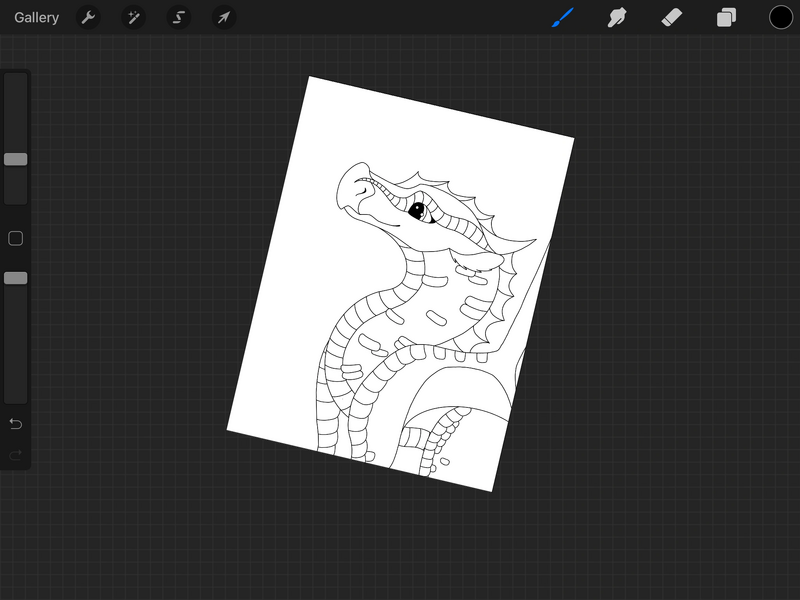Viewport: 800px width, 600px height.
Task: Activate the Selection tool
Action: coord(178,17)
